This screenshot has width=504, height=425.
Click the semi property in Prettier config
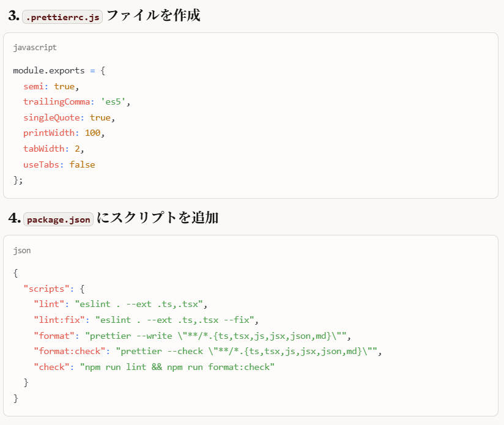click(34, 86)
